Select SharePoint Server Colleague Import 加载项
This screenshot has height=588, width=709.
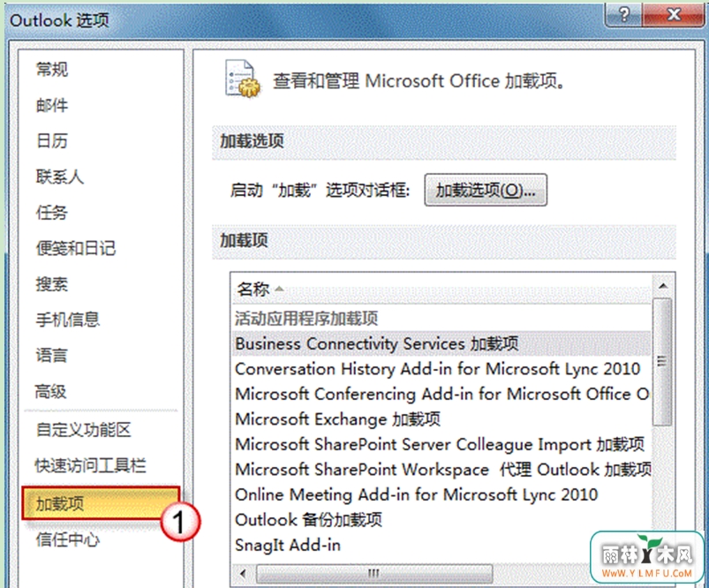441,444
